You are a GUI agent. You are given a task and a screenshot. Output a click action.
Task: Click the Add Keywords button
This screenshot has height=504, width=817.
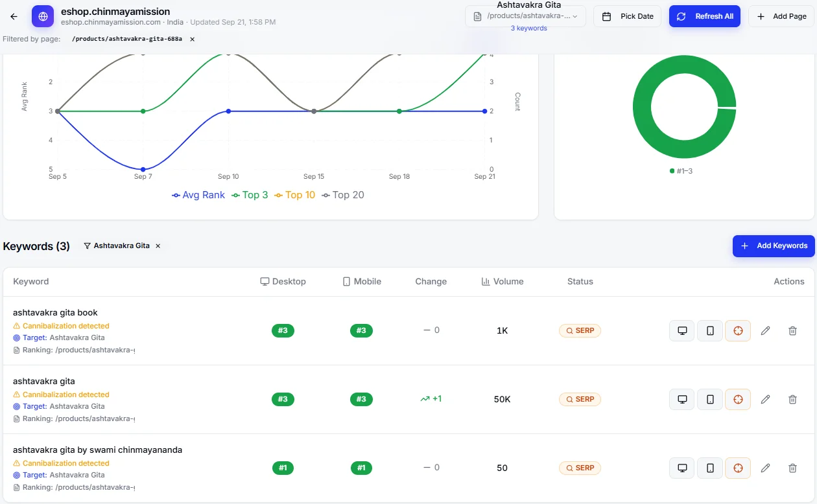[774, 246]
